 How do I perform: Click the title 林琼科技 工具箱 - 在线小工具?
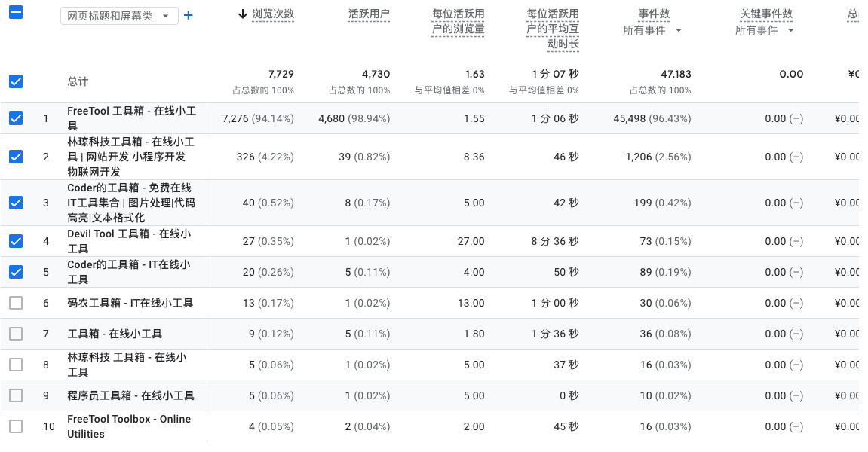coord(127,365)
